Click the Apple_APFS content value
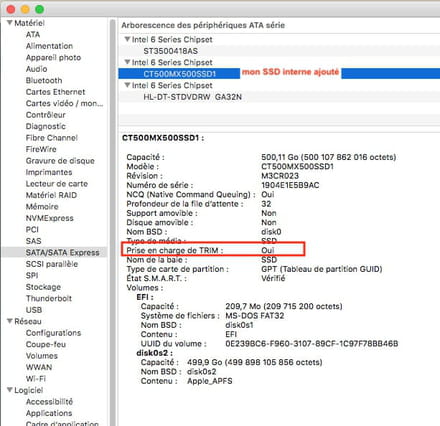Viewport: 440px width, 426px height. [210, 381]
